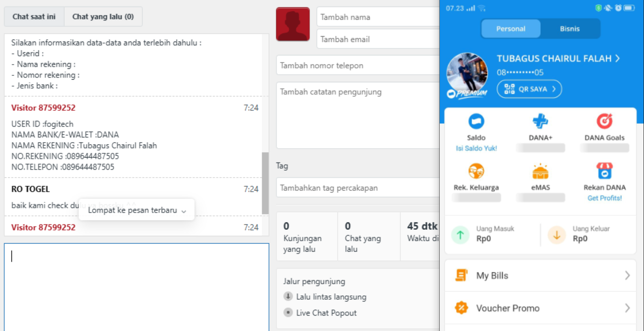This screenshot has width=644, height=331.
Task: Tap the Isi Saldo Yuk! link
Action: [x=476, y=148]
